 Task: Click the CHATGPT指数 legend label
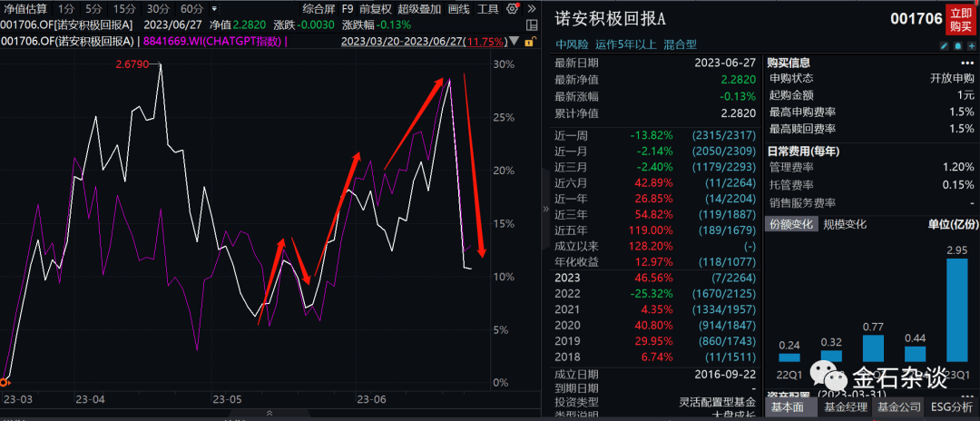coord(215,42)
